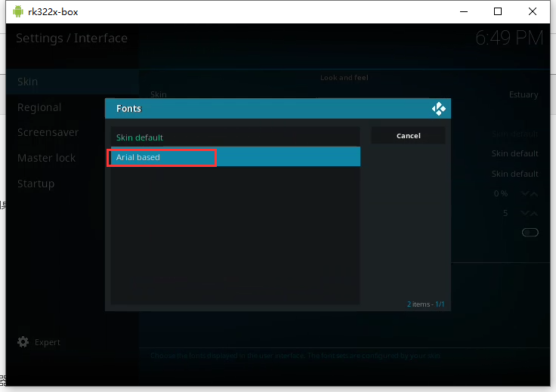Maximize the rk322x-box window
The width and height of the screenshot is (556, 392).
click(x=498, y=11)
